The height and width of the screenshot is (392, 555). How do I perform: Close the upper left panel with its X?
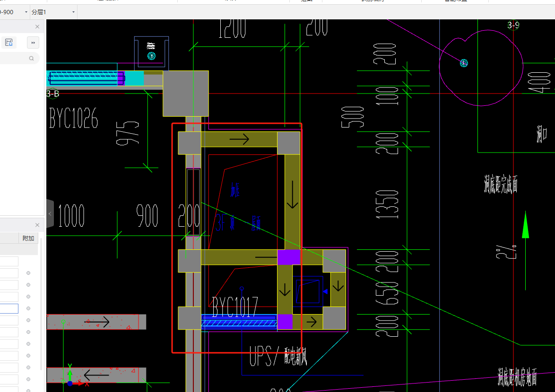click(x=37, y=27)
